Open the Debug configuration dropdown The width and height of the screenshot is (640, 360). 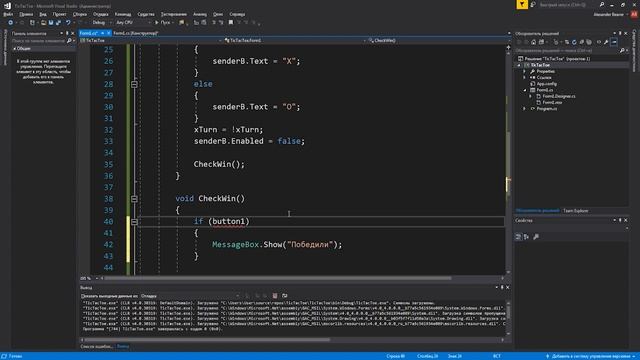(101, 22)
